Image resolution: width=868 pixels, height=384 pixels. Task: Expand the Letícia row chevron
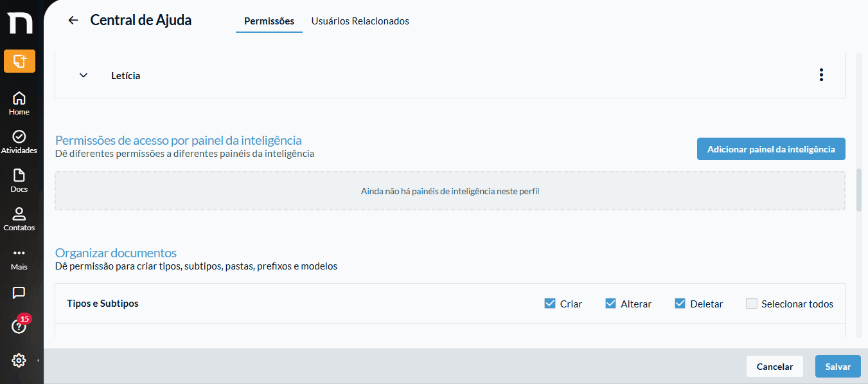point(83,75)
